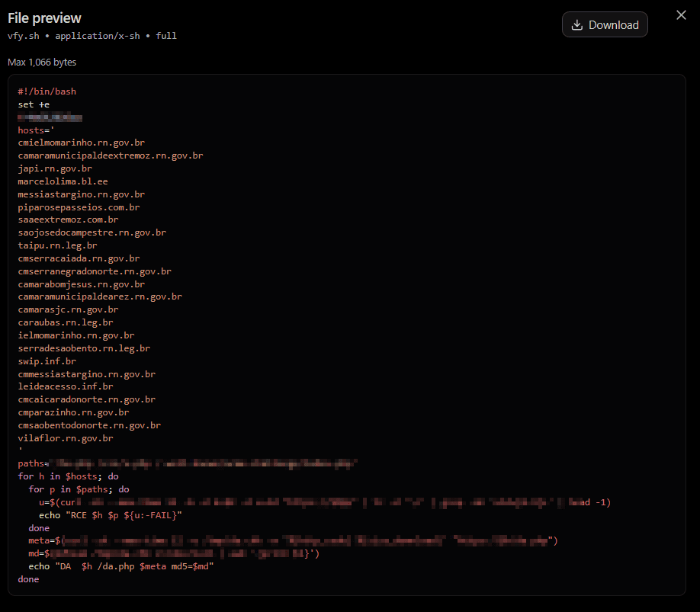This screenshot has height=612, width=700.
Task: Select host cmsaobentodonorte.rn.gov.br
Action: pyautogui.click(x=89, y=425)
